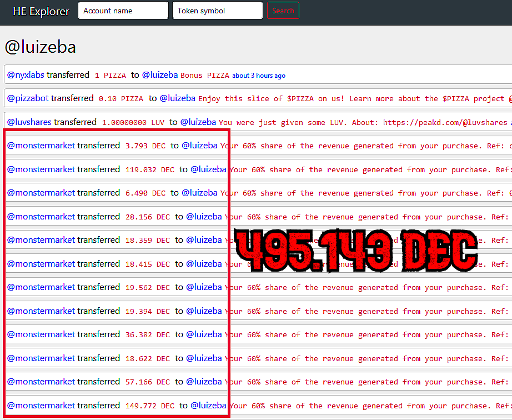This screenshot has height=420, width=512.
Task: Open @monstermarket link in the 36.382 DEC row
Action: 41,334
